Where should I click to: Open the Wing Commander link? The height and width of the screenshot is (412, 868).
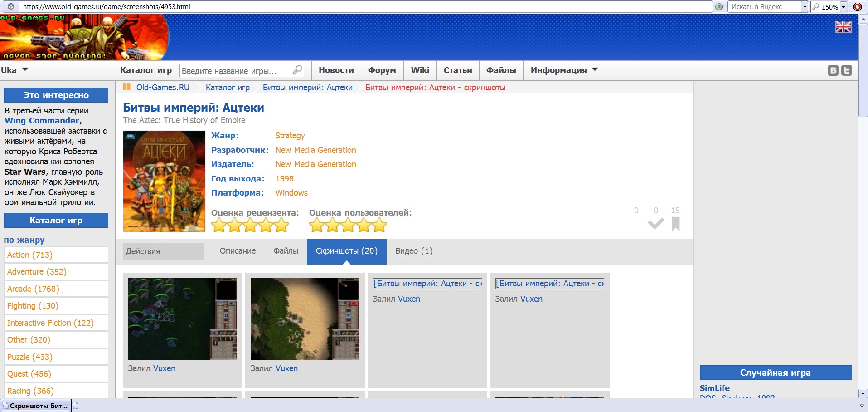42,121
